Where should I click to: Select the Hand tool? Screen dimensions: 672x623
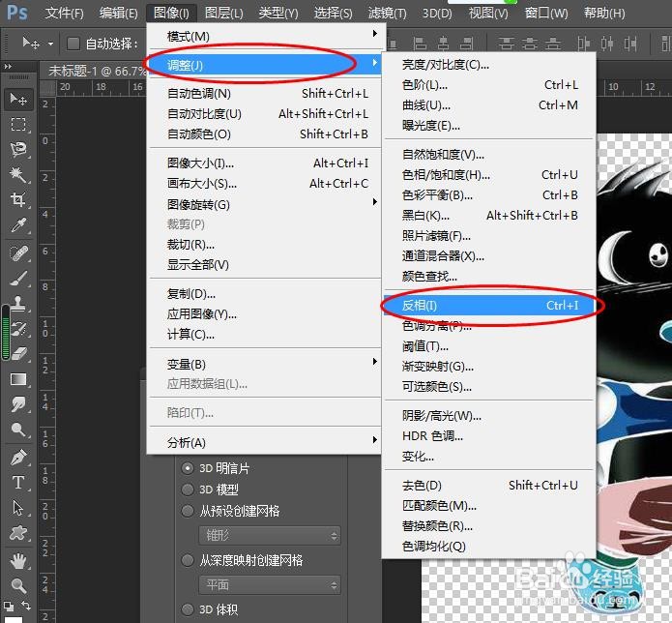(18, 561)
